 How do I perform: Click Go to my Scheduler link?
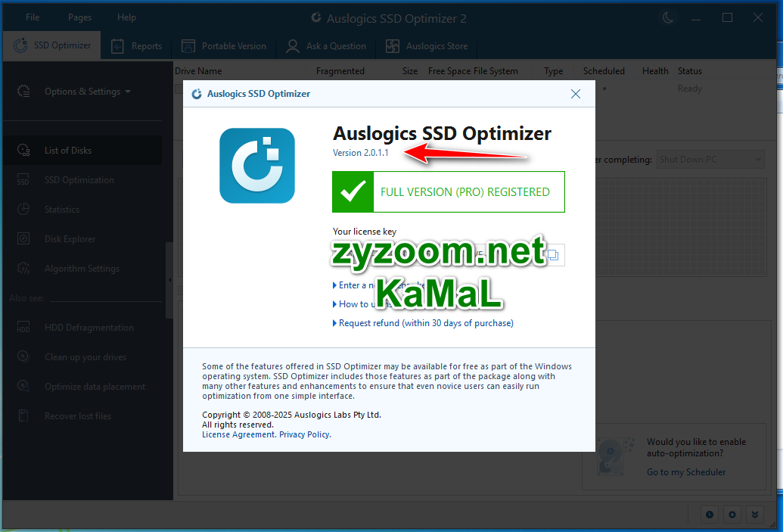(x=686, y=472)
